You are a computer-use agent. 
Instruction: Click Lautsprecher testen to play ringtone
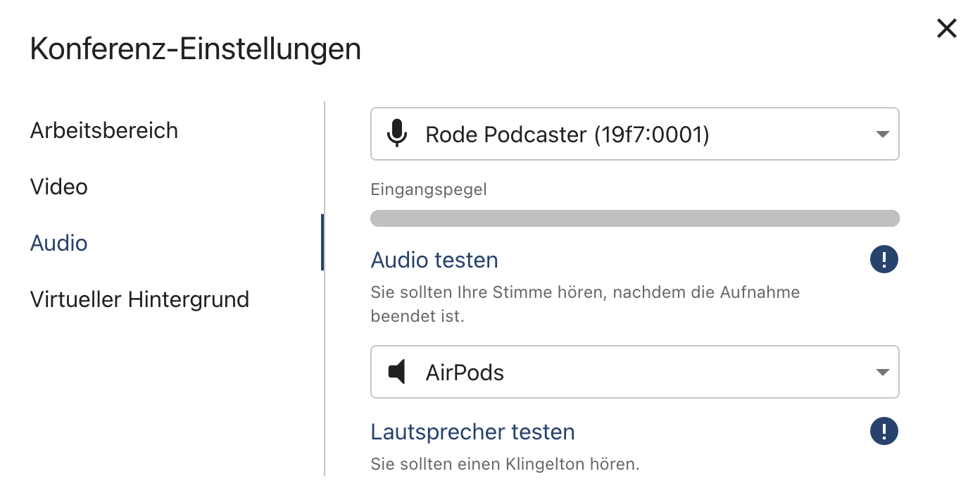[472, 432]
